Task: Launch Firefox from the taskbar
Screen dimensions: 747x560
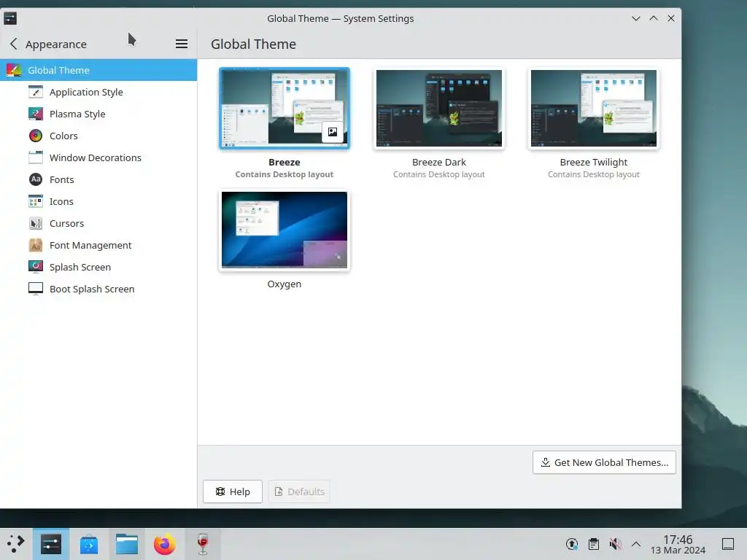Action: [x=164, y=544]
